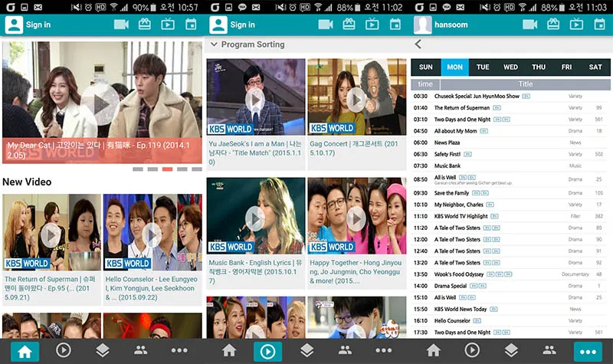
Task: Tap the TV play icon in hansoom screen header
Action: [x=576, y=25]
